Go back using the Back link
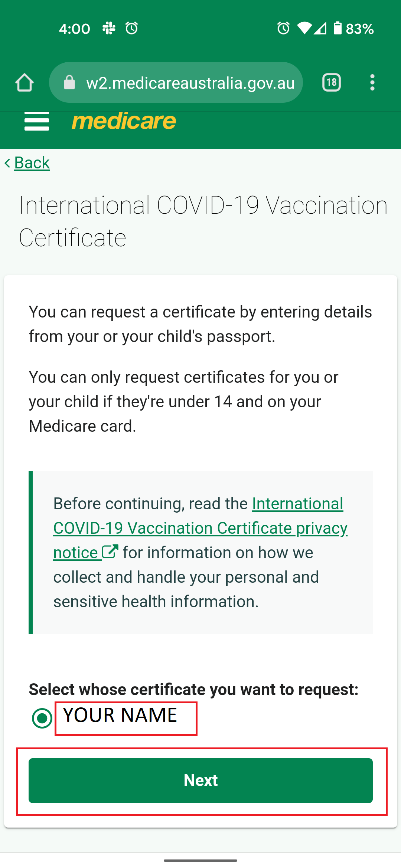Screen dimensions: 401x868 32,163
